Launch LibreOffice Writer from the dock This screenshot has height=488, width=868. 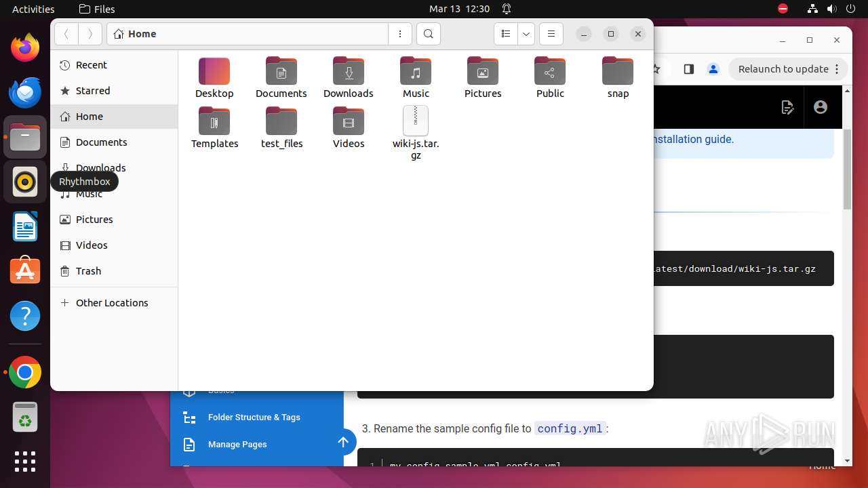point(25,226)
